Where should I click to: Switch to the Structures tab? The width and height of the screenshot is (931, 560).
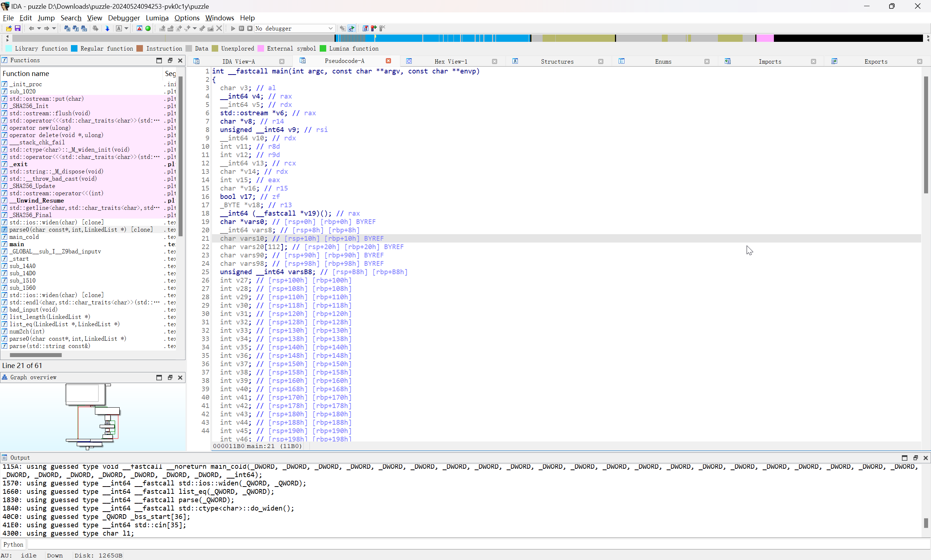tap(557, 61)
